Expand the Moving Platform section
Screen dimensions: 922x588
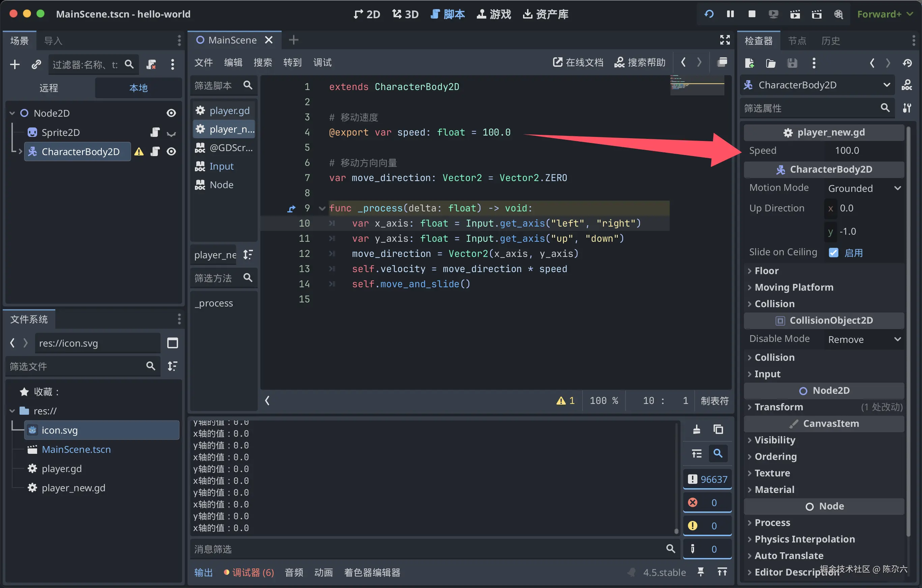[794, 287]
